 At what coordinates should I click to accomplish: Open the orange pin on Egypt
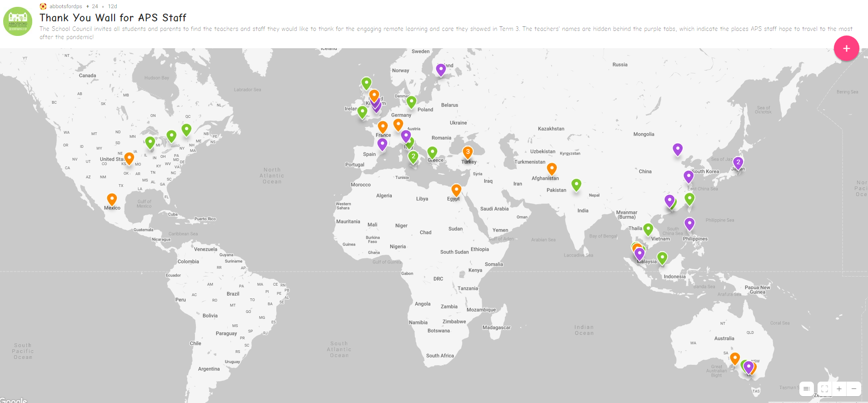[x=456, y=189]
